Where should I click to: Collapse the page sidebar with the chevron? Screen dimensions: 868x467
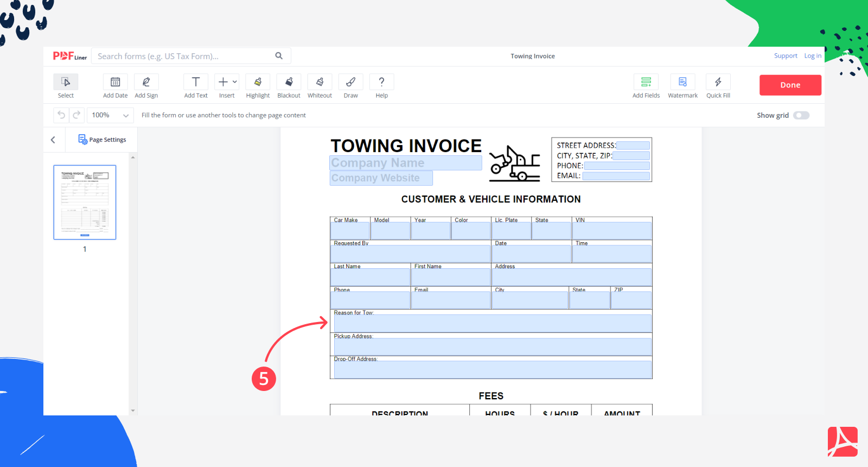(53, 140)
